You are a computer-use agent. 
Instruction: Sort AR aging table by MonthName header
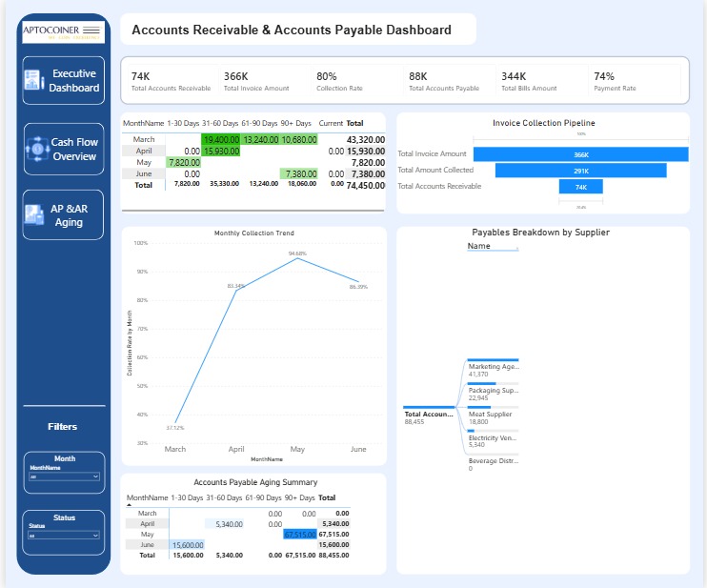[x=143, y=123]
